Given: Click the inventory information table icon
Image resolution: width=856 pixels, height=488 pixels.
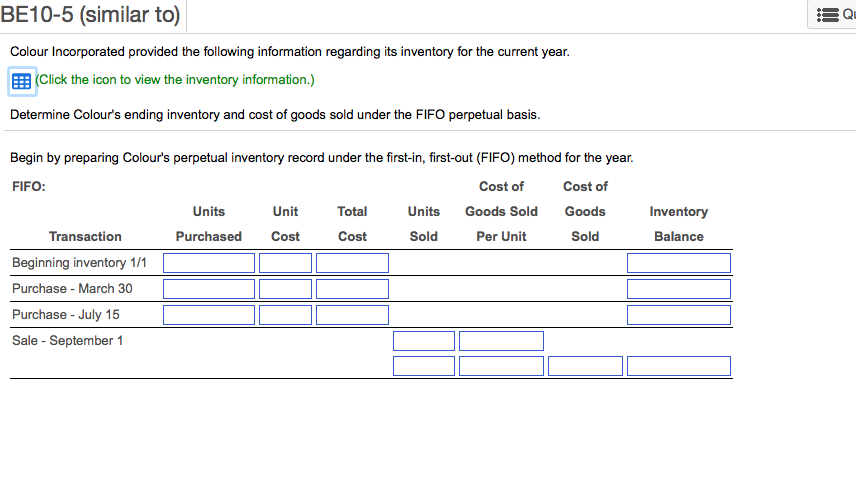Looking at the screenshot, I should (22, 80).
